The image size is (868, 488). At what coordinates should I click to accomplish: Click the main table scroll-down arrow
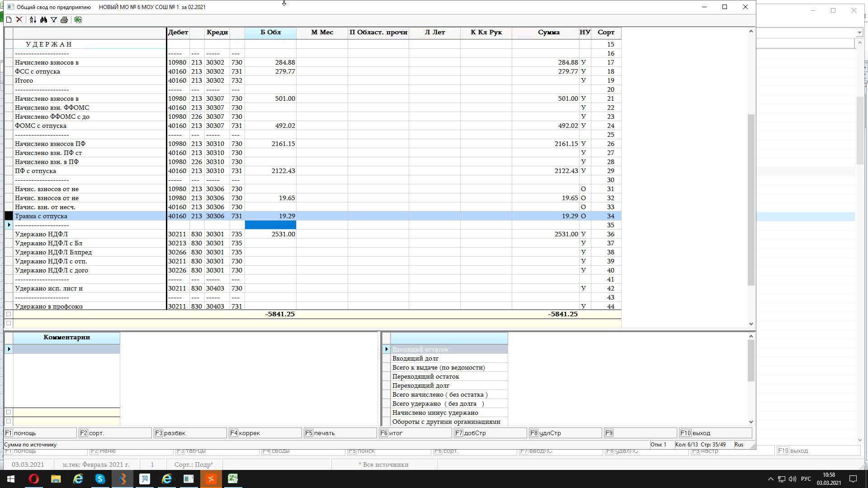click(751, 324)
